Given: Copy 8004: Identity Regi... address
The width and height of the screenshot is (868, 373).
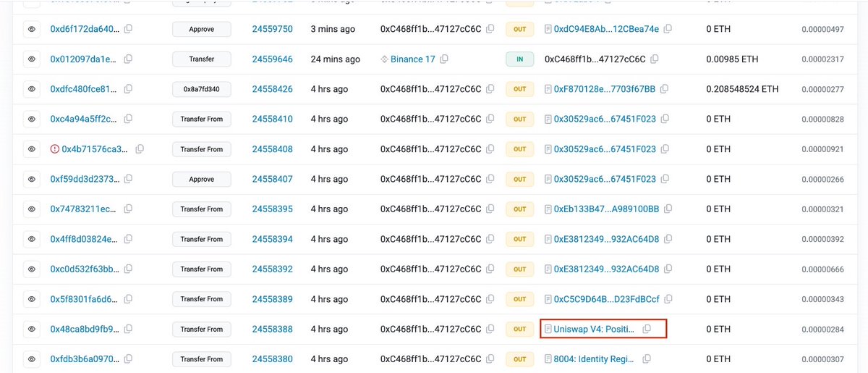Looking at the screenshot, I should click(x=647, y=359).
